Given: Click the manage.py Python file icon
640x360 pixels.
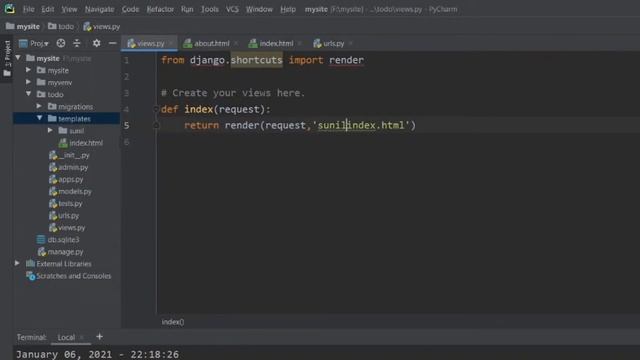Looking at the screenshot, I should point(42,252).
